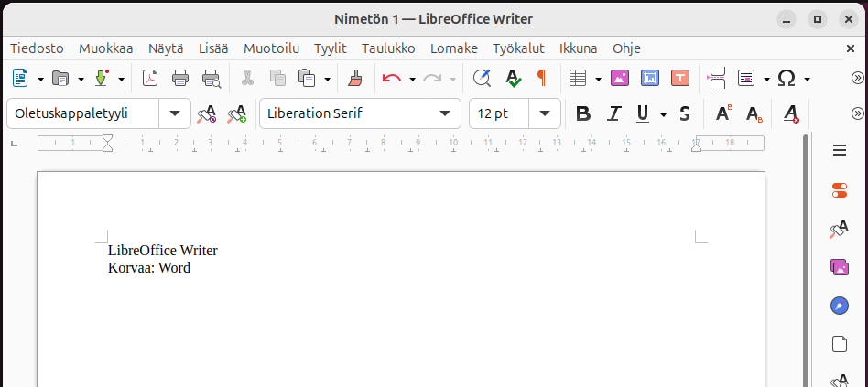Expand the Open recent files dropdown arrow
Viewport: 868px width, 387px height.
pos(81,79)
